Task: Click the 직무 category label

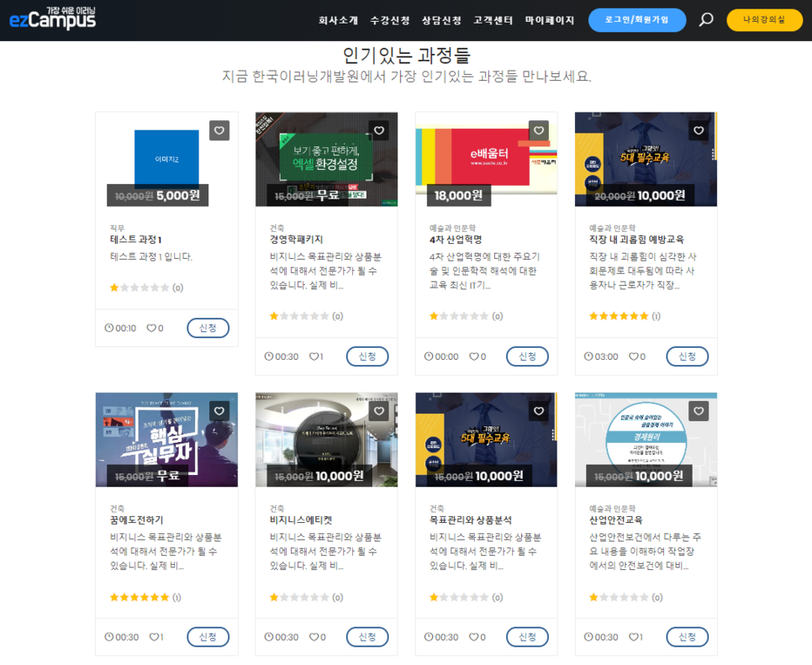Action: pos(117,228)
